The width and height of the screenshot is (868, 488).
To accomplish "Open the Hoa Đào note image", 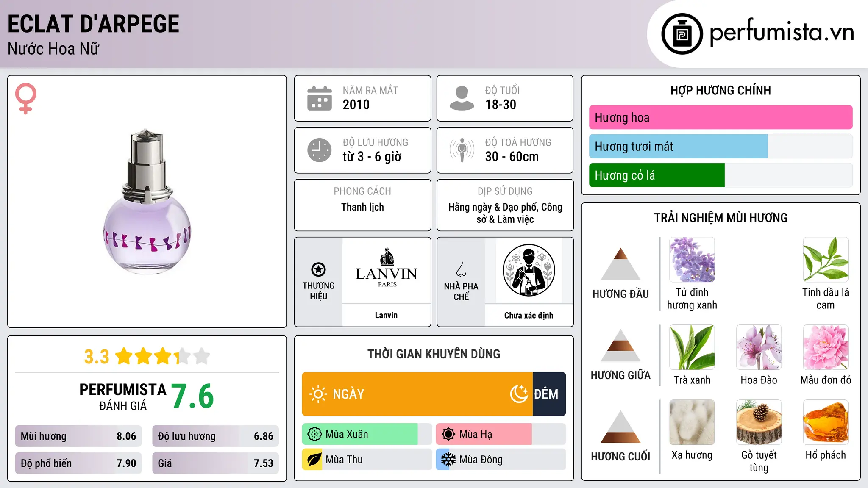I will [759, 347].
